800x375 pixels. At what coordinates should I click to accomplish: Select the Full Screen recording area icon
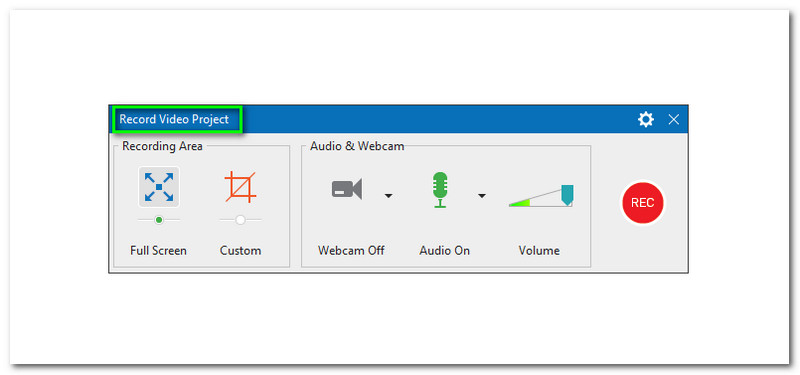click(x=159, y=187)
